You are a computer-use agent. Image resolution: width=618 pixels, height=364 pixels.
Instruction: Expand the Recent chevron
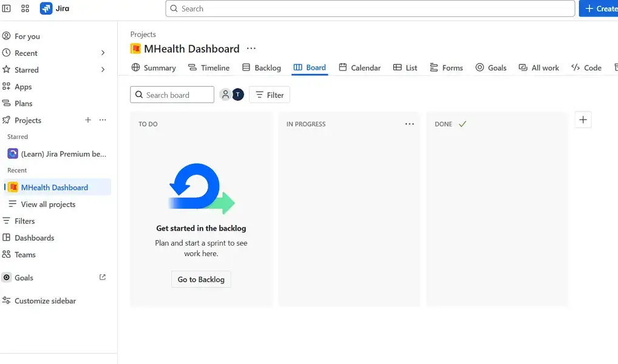coord(103,53)
